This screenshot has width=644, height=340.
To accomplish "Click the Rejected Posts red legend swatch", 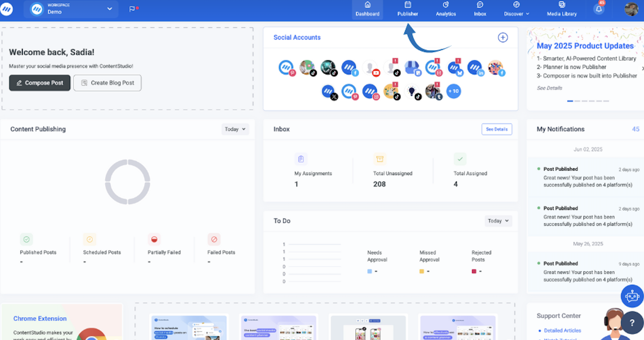I will coord(474,271).
